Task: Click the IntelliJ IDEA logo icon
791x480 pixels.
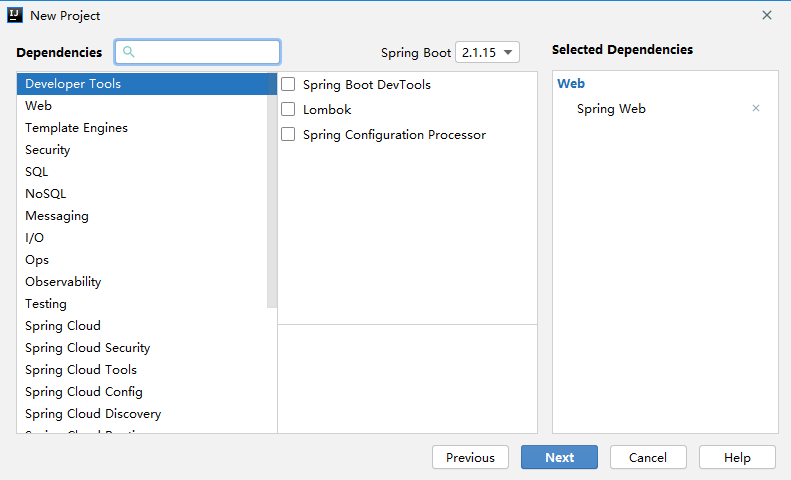Action: [15, 15]
